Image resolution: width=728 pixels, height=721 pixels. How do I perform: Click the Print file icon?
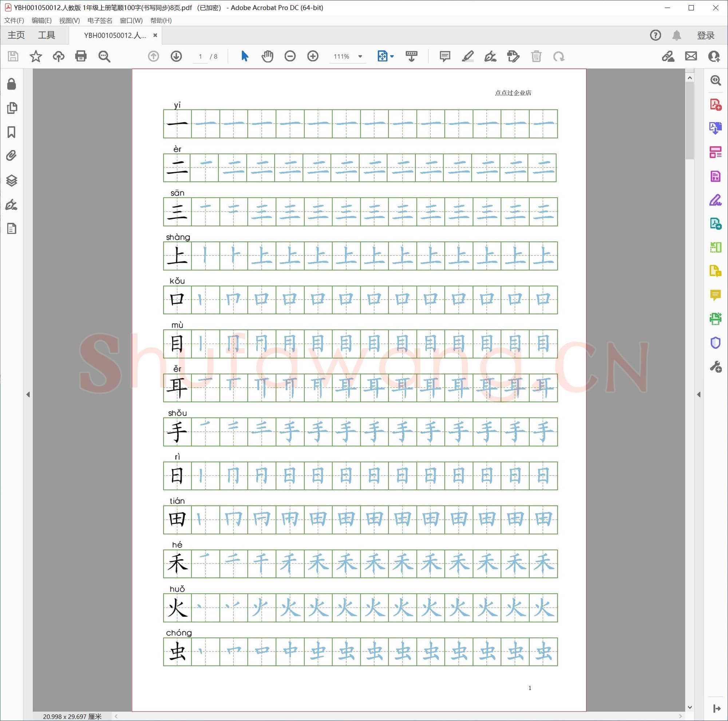[x=81, y=56]
